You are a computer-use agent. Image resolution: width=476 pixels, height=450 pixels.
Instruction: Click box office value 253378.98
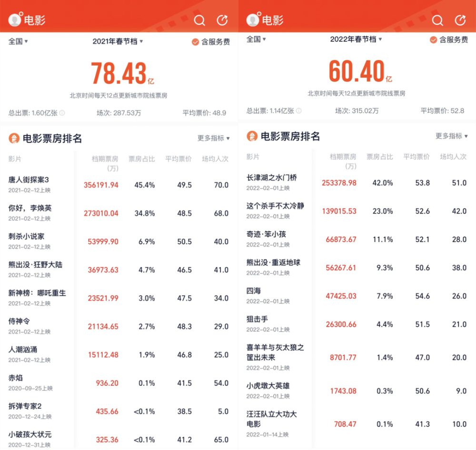click(x=339, y=183)
